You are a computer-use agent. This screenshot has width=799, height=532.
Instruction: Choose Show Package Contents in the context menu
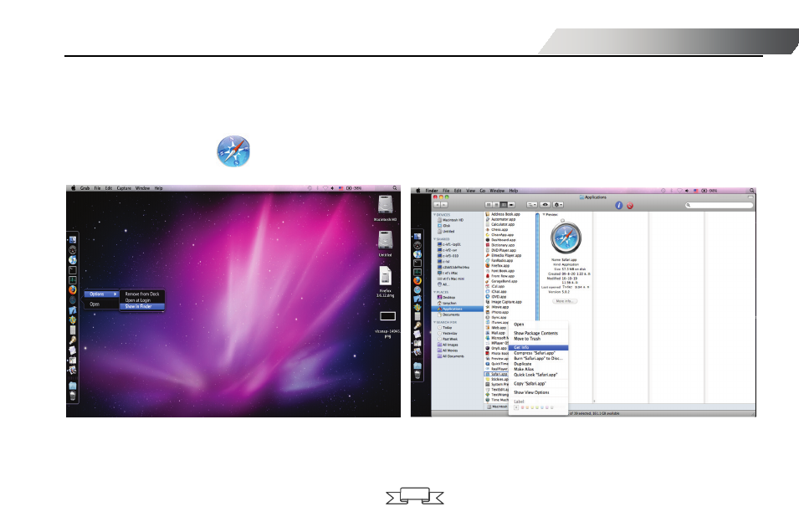point(535,333)
